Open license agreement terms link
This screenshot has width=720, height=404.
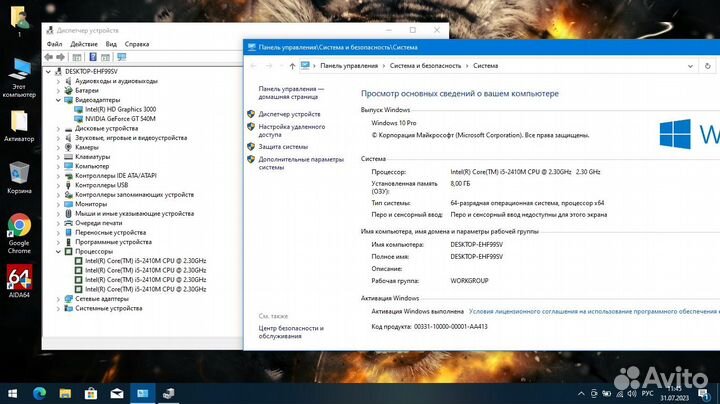594,311
